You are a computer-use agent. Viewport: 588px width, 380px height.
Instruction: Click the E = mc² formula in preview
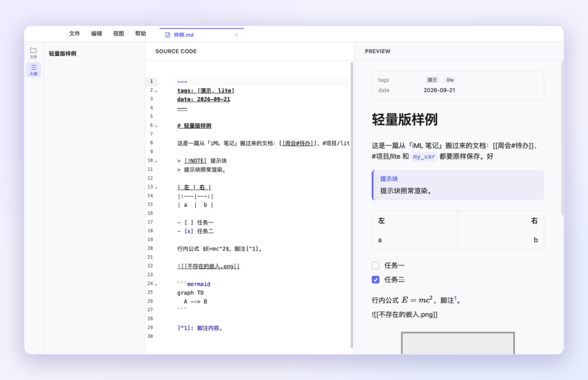point(417,300)
